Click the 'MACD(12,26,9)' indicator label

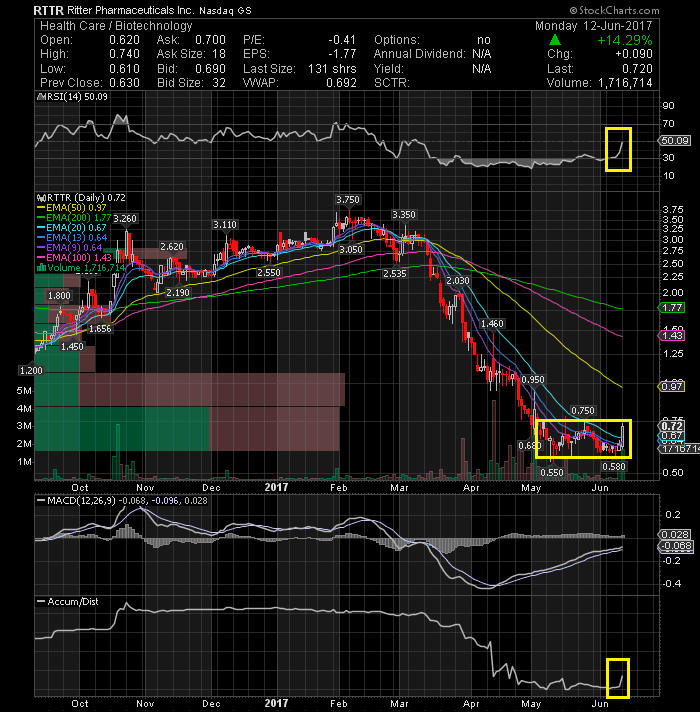click(x=81, y=500)
